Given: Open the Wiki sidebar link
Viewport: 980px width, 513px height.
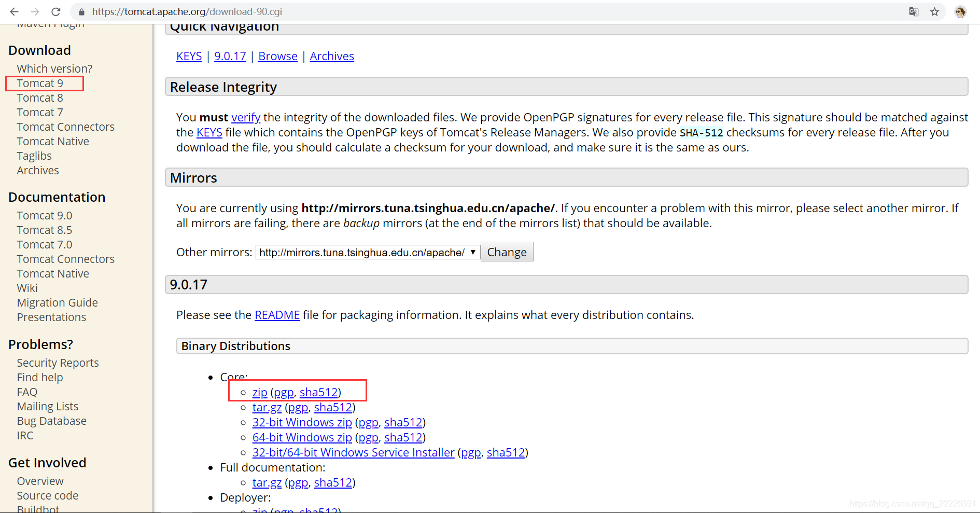Looking at the screenshot, I should (x=27, y=288).
